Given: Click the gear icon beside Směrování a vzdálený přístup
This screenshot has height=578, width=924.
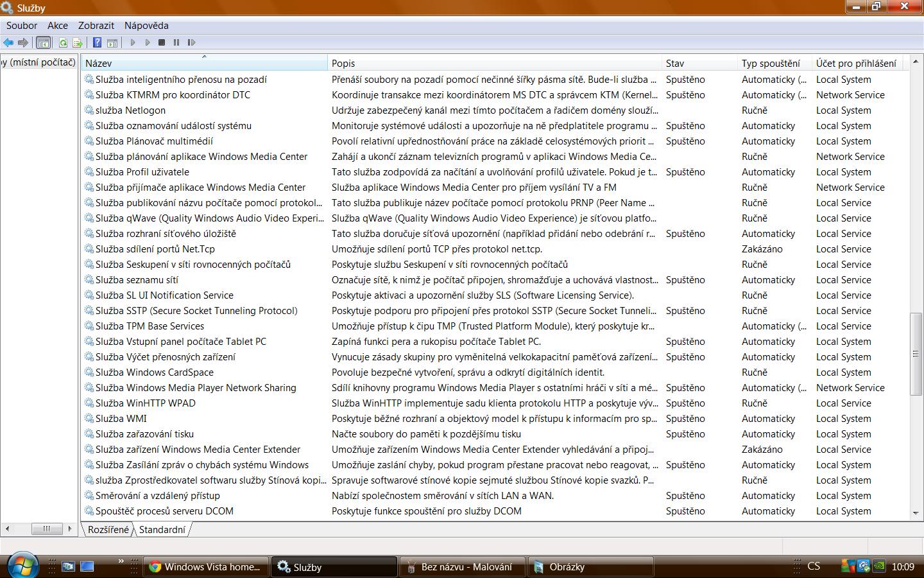Looking at the screenshot, I should coord(89,496).
